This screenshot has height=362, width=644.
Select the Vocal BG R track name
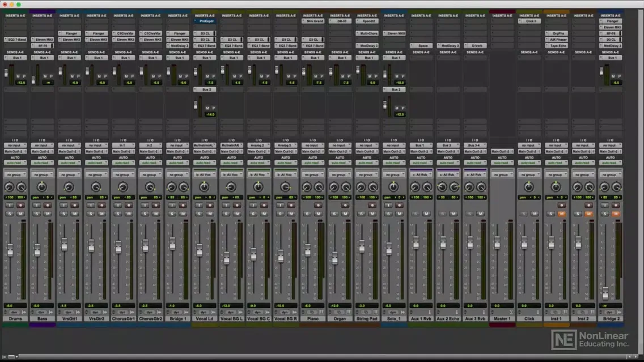click(x=286, y=319)
